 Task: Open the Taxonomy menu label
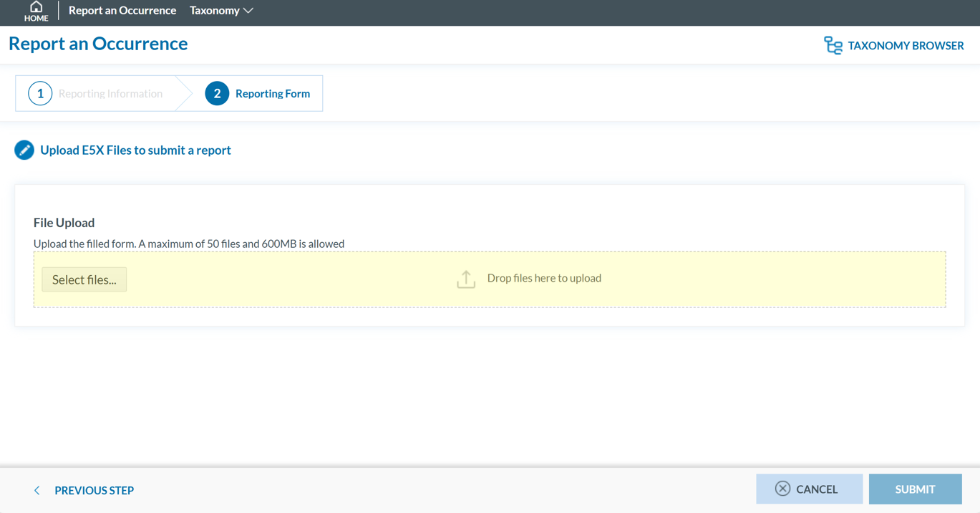[x=214, y=11]
